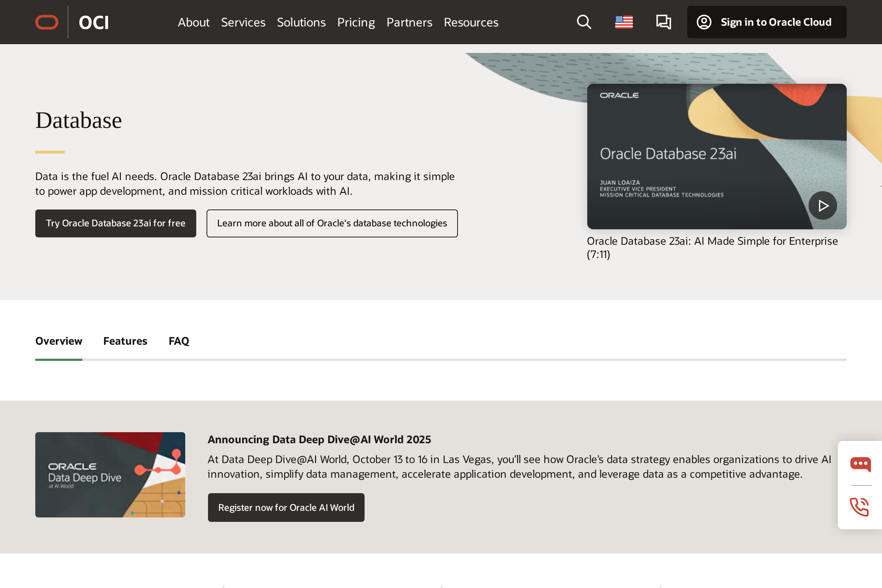
Task: Open the live chat icon on the right edge
Action: [x=860, y=464]
